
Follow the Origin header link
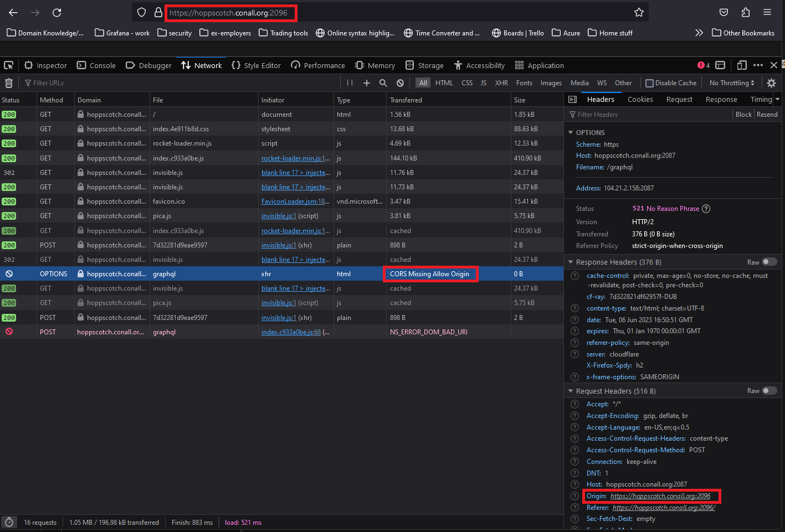(x=660, y=495)
